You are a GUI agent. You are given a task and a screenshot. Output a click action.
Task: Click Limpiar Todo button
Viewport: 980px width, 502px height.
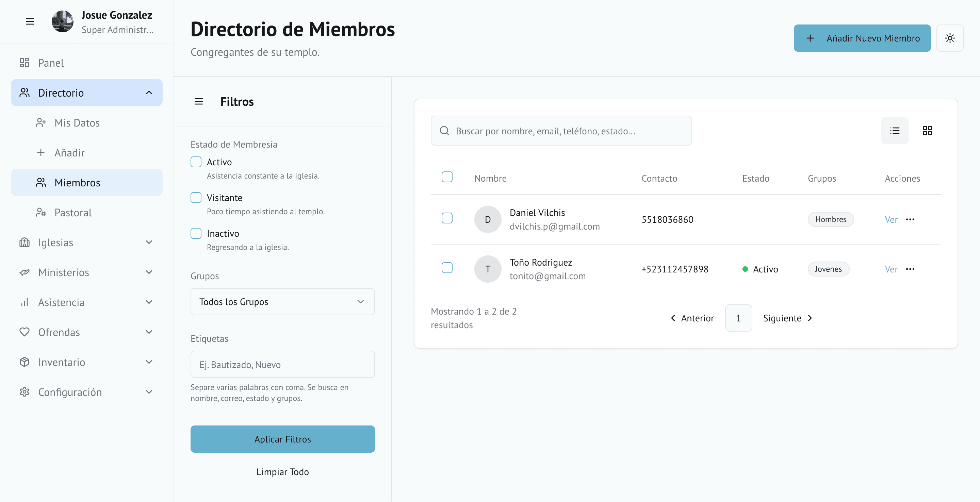coord(283,472)
